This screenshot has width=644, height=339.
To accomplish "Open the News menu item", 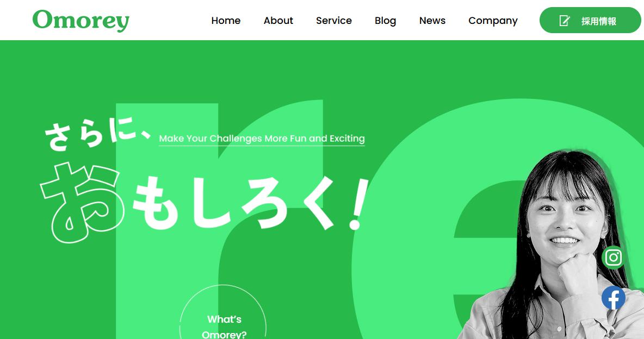I will click(432, 21).
